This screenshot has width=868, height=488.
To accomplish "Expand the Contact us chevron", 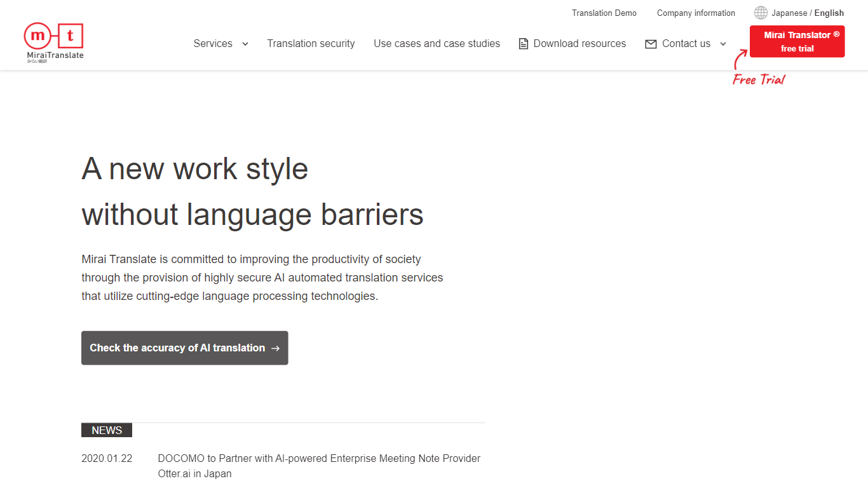I will point(723,44).
